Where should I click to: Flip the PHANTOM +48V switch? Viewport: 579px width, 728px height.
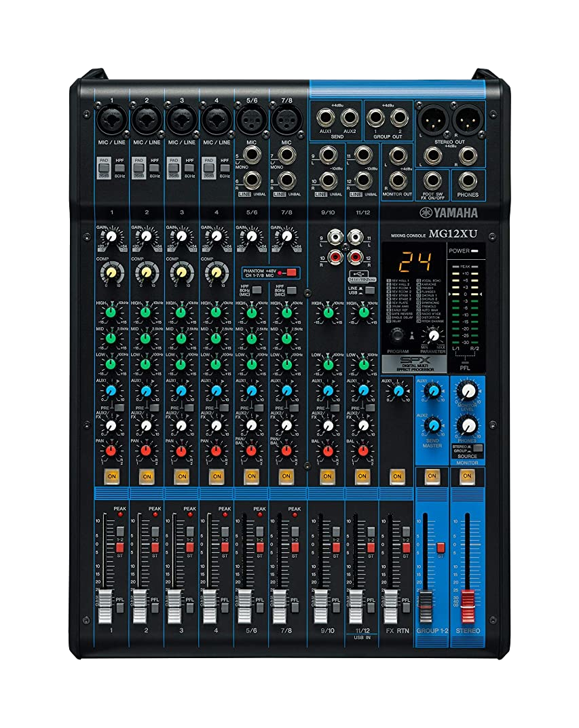[x=291, y=273]
